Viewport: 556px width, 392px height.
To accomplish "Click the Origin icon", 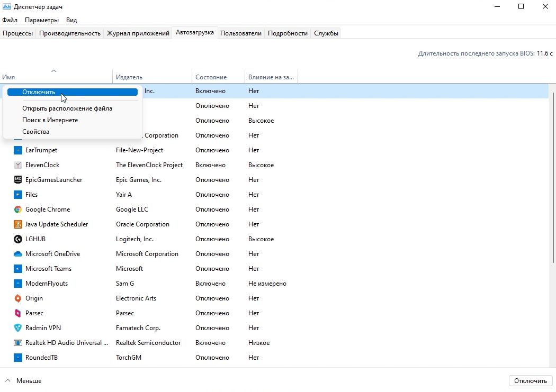I will click(17, 298).
